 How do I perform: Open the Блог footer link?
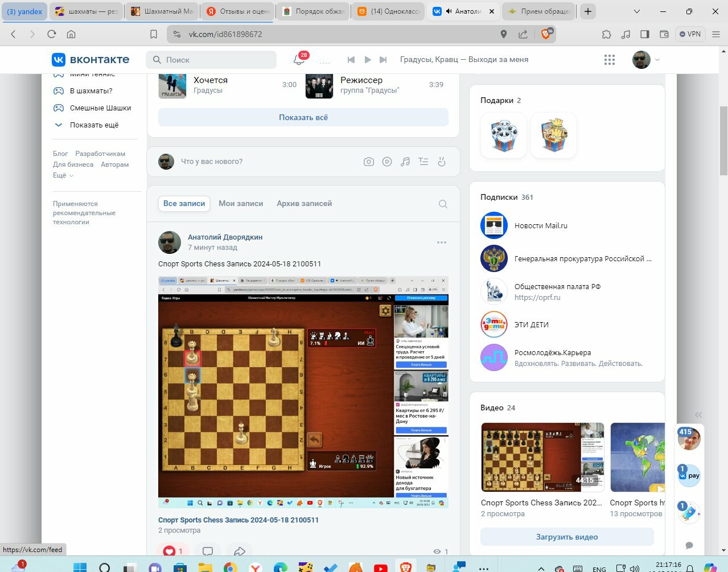coord(60,154)
